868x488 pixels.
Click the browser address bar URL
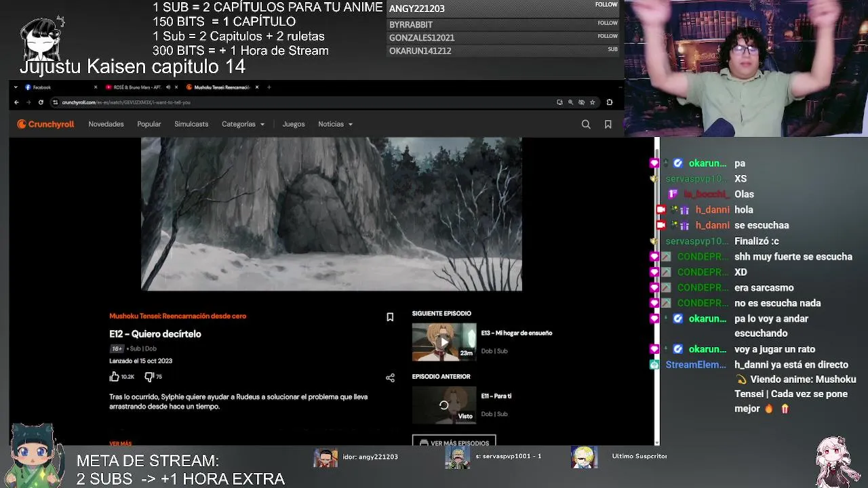126,102
